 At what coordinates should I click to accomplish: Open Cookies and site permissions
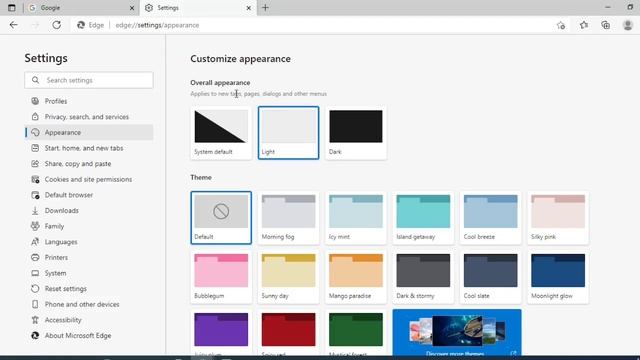tap(89, 179)
